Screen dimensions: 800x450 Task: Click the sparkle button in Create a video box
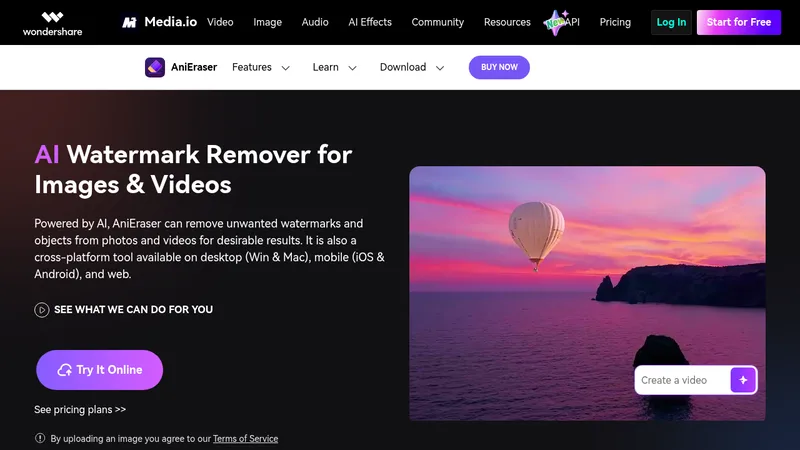point(743,380)
